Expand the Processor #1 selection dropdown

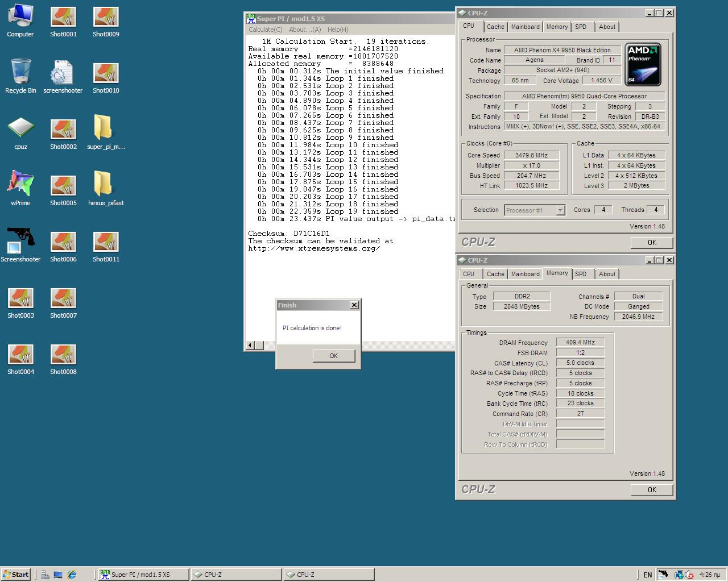[560, 210]
